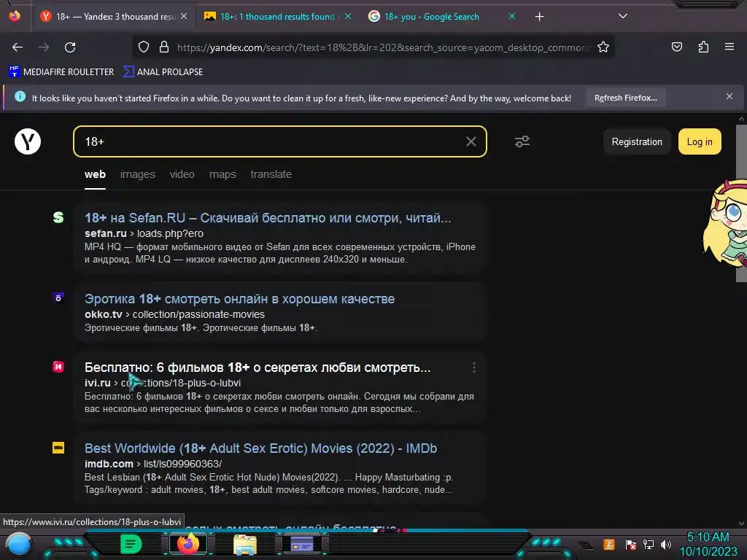Open the okko.tv result title link
Screen dimensions: 747x560
pyautogui.click(x=239, y=298)
